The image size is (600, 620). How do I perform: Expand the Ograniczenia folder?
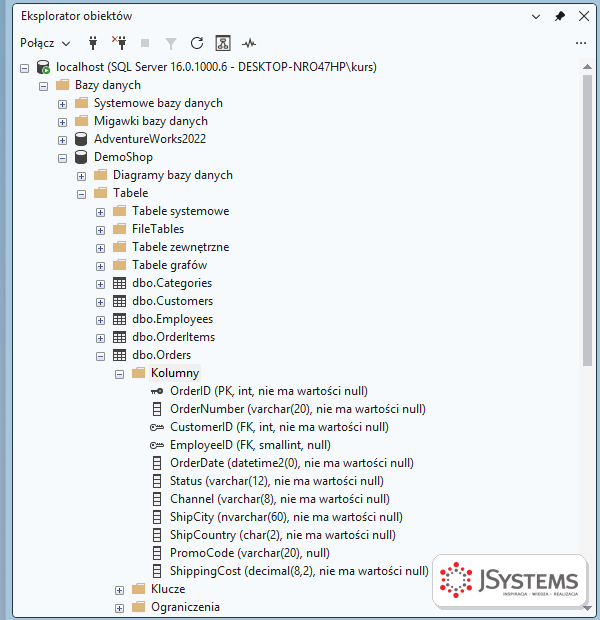tap(119, 609)
